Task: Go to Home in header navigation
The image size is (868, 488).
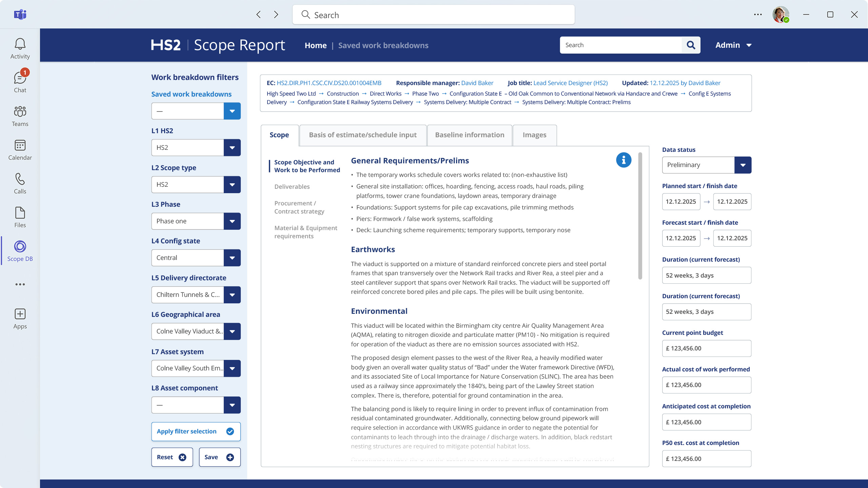Action: pyautogui.click(x=316, y=45)
